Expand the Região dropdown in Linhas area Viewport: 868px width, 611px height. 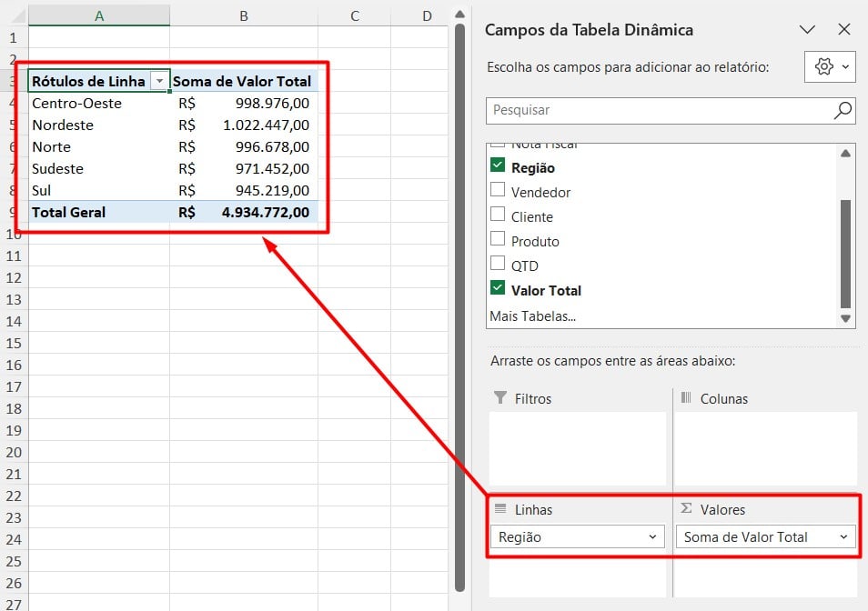(652, 537)
